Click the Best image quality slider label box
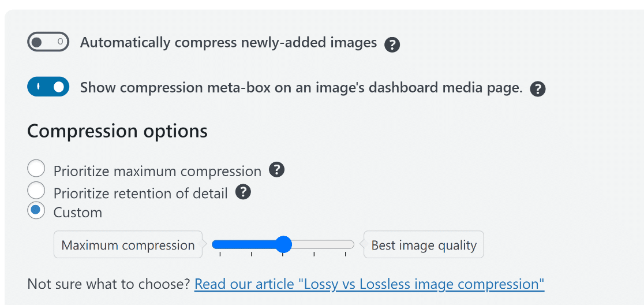 (x=424, y=244)
